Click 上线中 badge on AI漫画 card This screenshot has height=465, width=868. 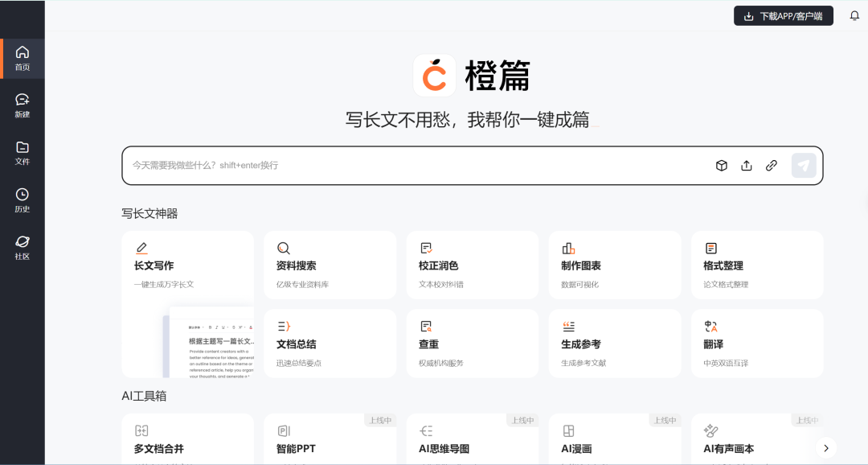click(x=665, y=420)
